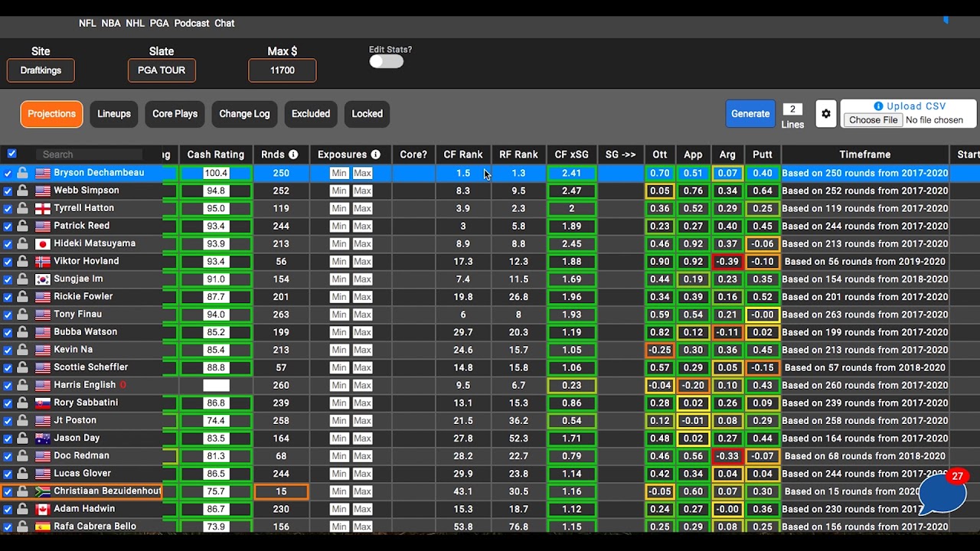Click the settings gear icon beside Lines
The image size is (980, 551).
[x=825, y=114]
